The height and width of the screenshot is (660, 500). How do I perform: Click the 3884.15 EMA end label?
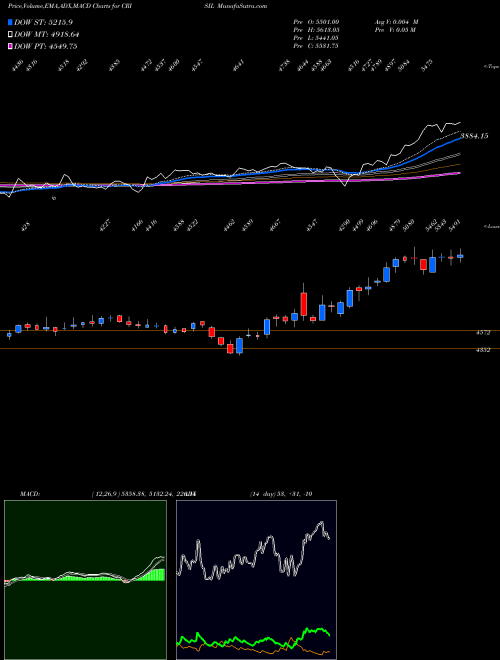(474, 136)
